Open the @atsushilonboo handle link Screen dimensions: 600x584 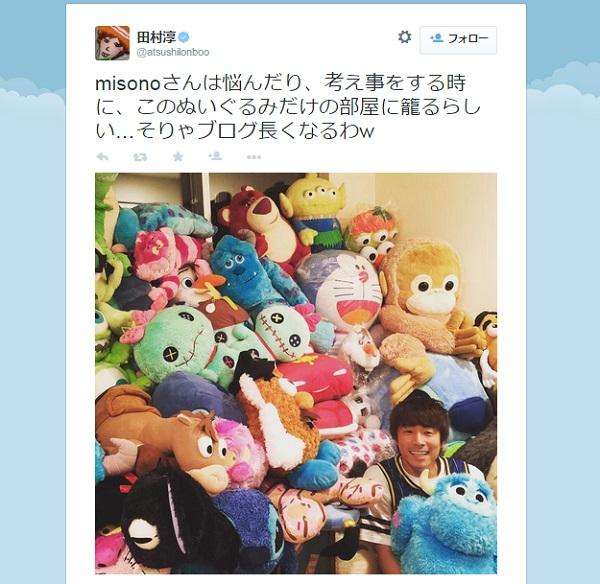coord(173,52)
